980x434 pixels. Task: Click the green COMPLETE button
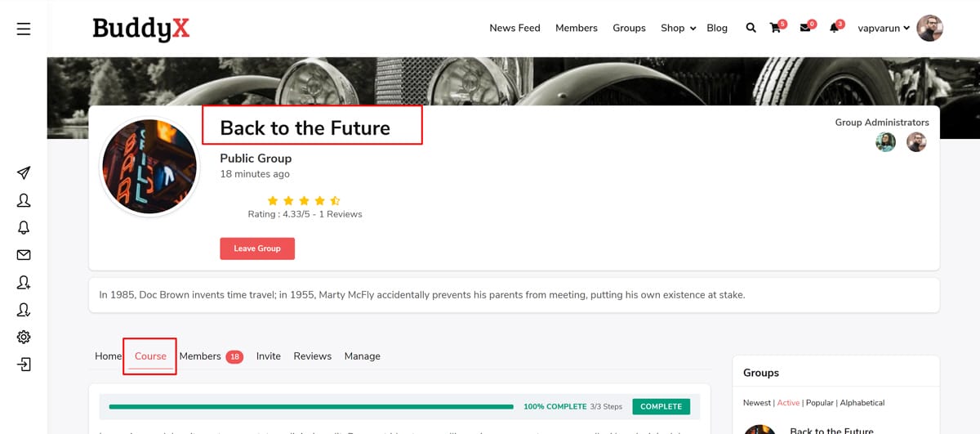pyautogui.click(x=661, y=406)
